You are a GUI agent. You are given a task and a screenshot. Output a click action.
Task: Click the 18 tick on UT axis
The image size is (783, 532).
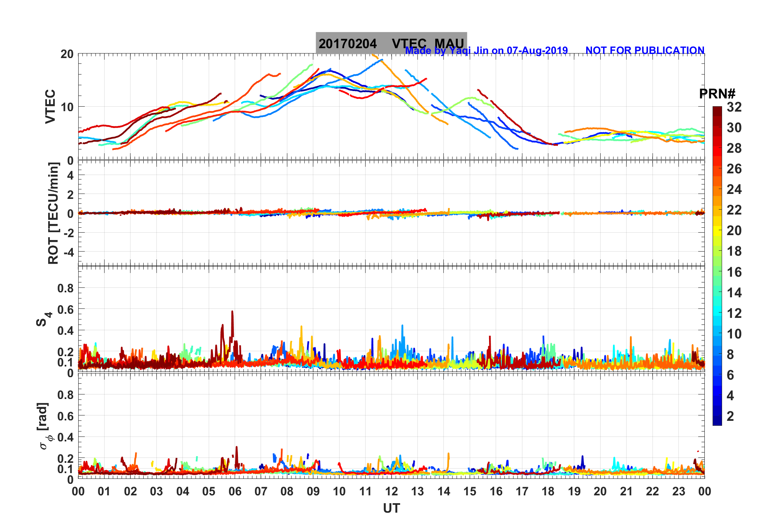(x=548, y=491)
